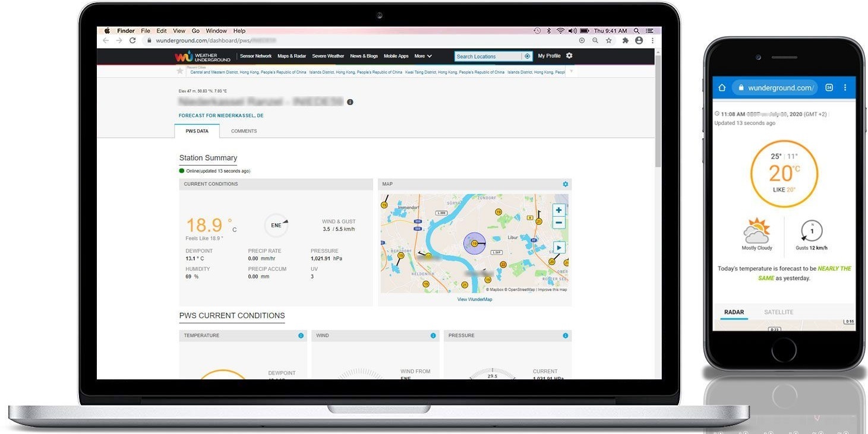Open info icon on Temperature panel
Viewport: 868px width, 434px height.
coord(301,335)
